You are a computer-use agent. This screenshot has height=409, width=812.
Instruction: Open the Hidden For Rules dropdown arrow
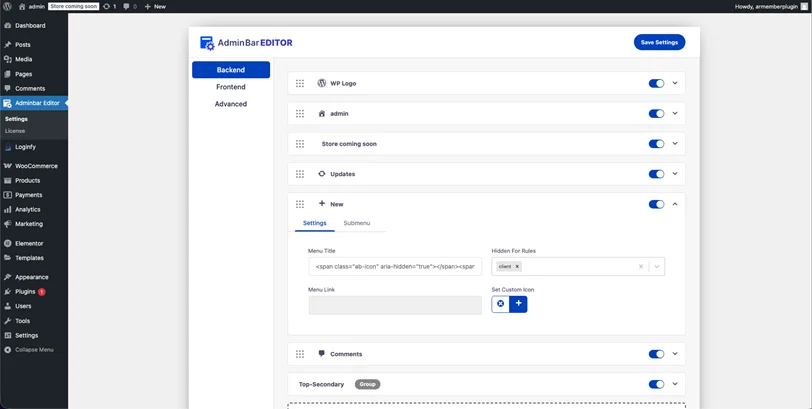point(657,267)
